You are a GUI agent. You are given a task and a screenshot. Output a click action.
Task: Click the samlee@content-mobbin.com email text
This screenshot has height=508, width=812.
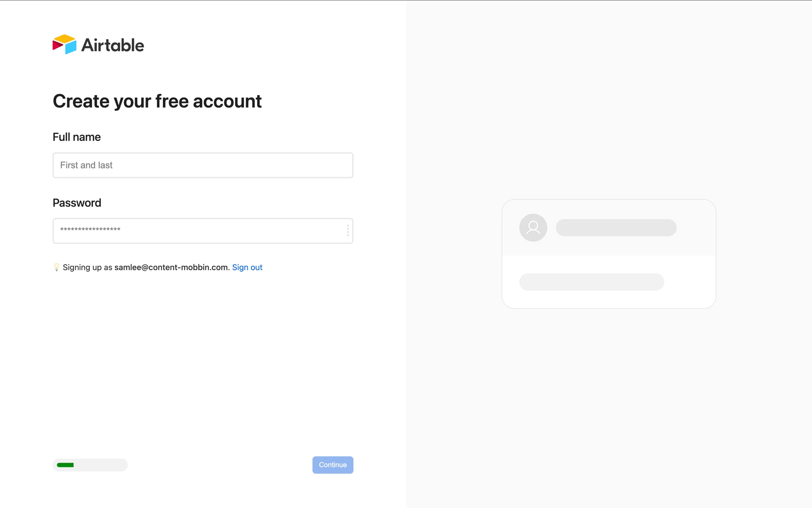[x=171, y=267]
